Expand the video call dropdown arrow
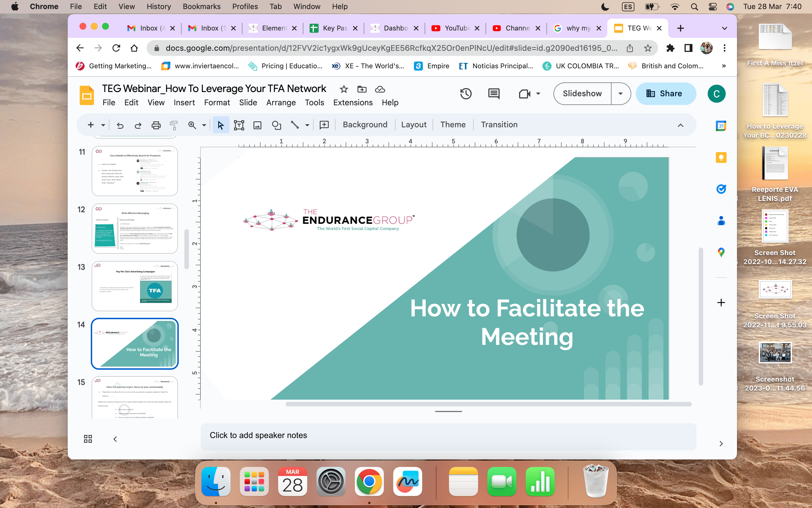The height and width of the screenshot is (508, 812). tap(538, 94)
